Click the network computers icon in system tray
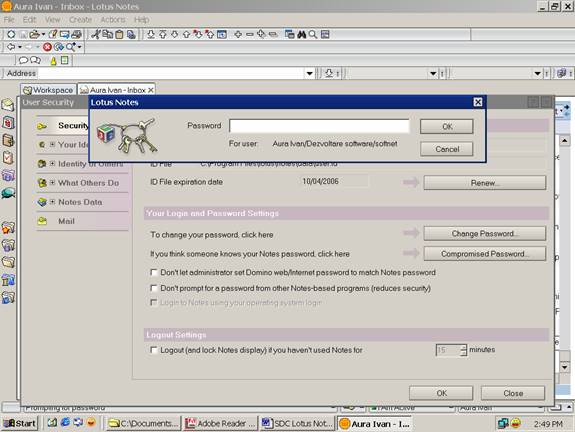This screenshot has height=432, width=575. click(x=503, y=424)
